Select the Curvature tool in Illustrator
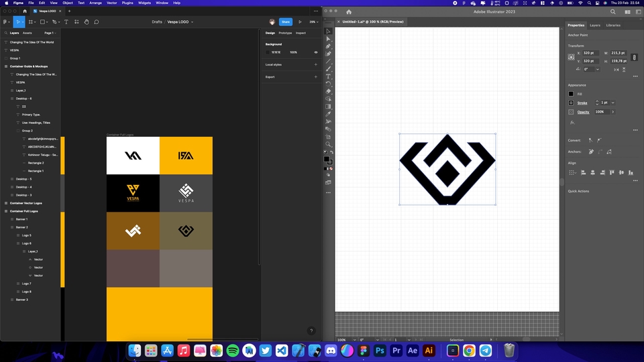Viewport: 644px width, 362px height. point(328,54)
